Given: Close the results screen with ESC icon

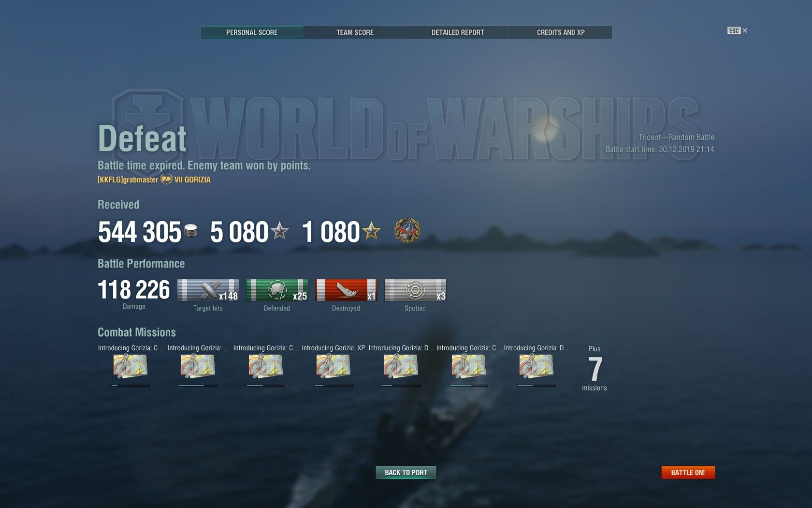Looking at the screenshot, I should [738, 30].
